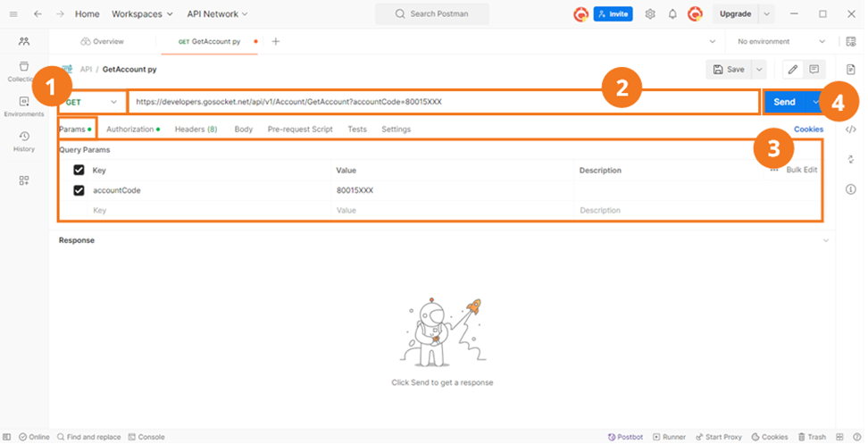Open the configure sidebar apps icon

tap(24, 180)
